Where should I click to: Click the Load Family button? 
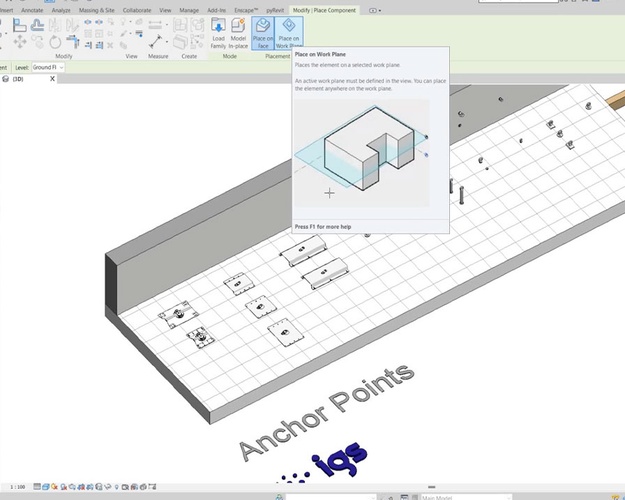coord(218,33)
